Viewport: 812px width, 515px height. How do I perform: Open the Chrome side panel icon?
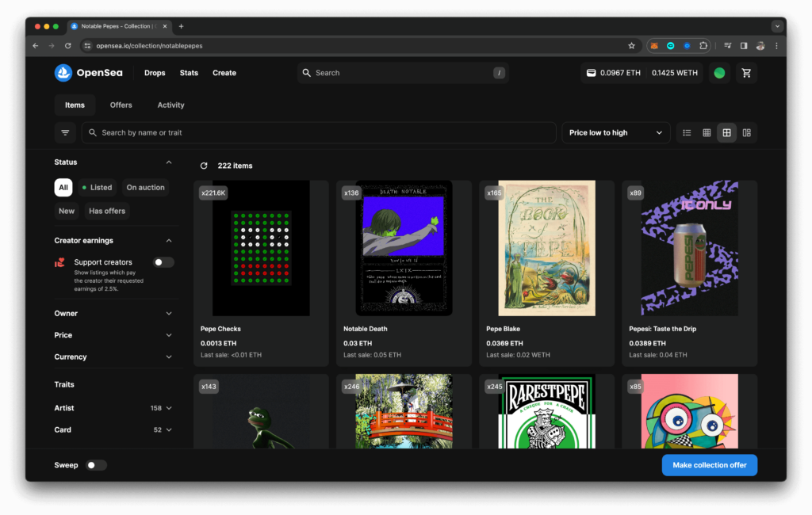click(x=744, y=45)
